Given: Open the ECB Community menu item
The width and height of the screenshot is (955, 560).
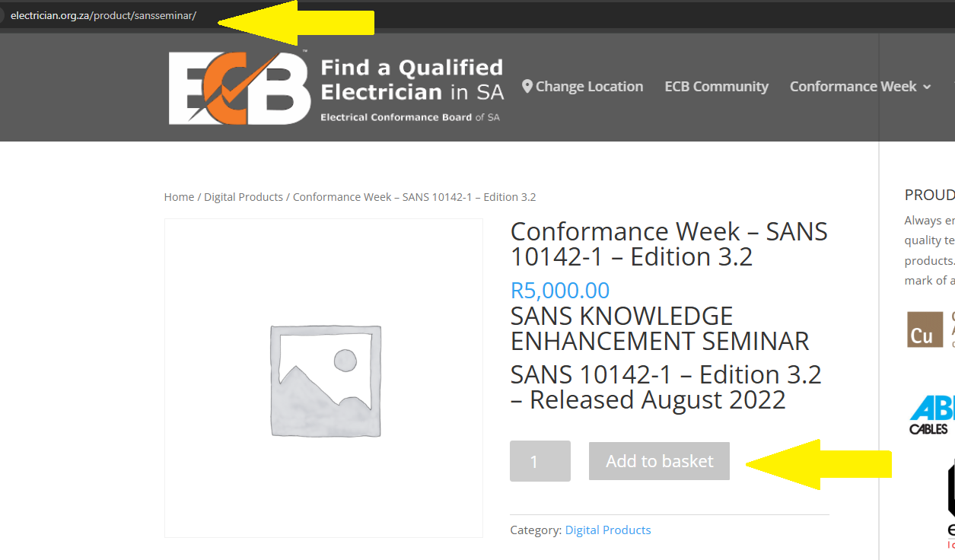Looking at the screenshot, I should (716, 87).
